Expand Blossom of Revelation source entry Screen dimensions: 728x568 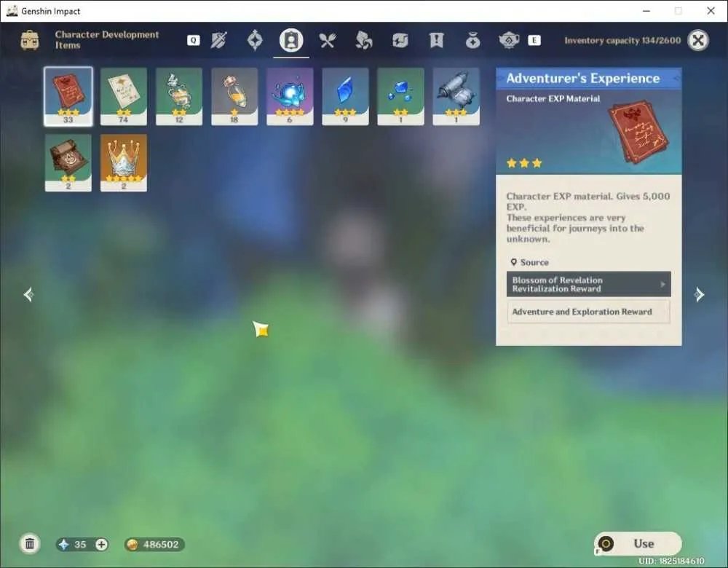tap(589, 284)
